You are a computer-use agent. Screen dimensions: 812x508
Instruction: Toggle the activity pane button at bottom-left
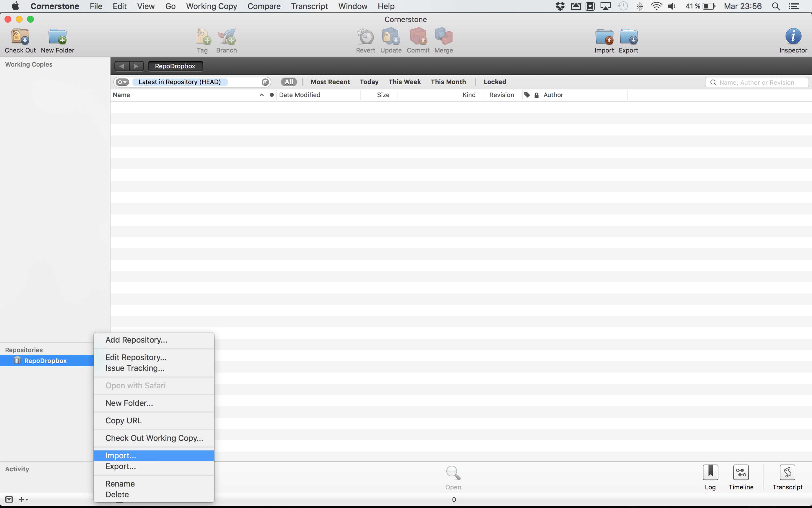tap(9, 500)
